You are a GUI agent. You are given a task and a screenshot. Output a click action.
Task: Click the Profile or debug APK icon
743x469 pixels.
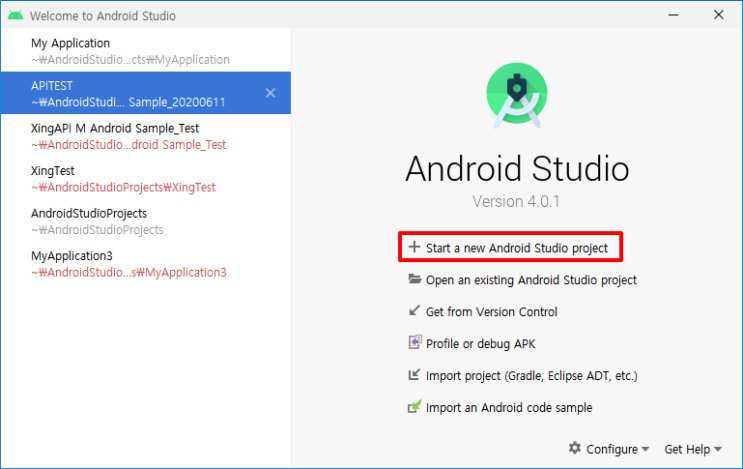pyautogui.click(x=415, y=342)
